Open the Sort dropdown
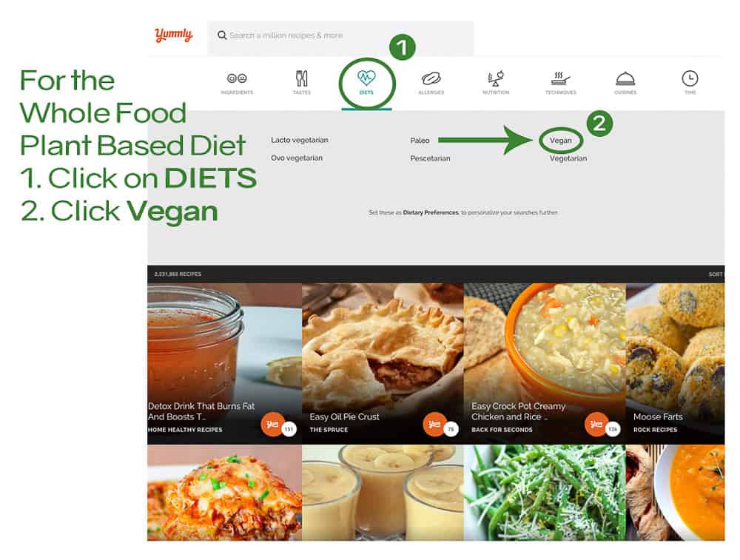The image size is (740, 560). point(716,274)
